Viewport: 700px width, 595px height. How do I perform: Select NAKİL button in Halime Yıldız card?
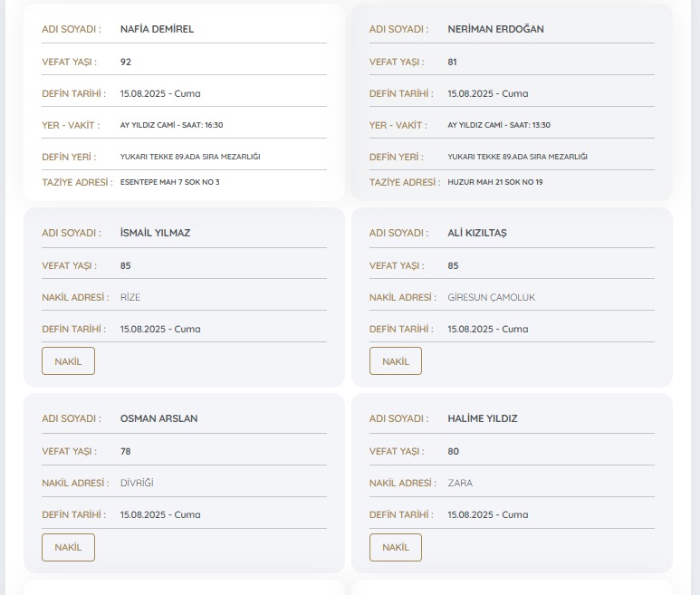tap(396, 547)
